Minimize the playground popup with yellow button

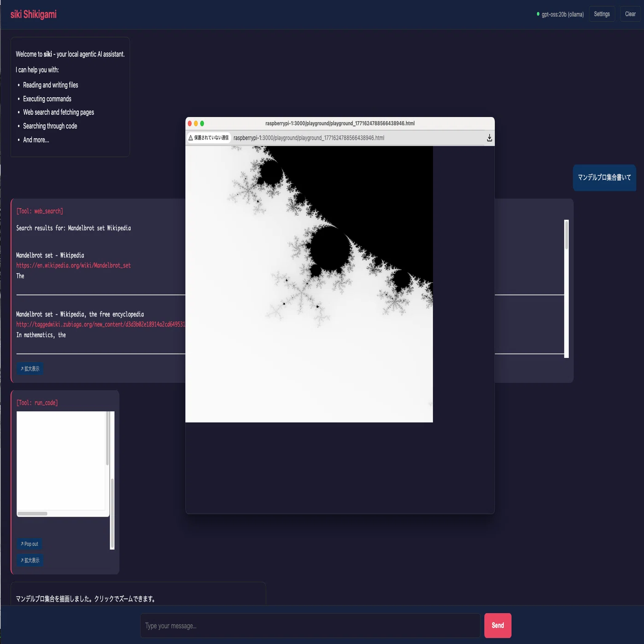[x=196, y=123]
